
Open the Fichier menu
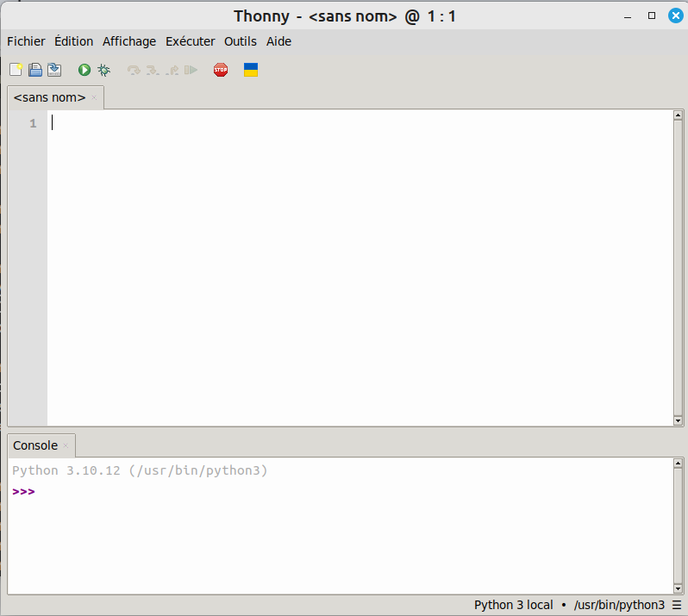(x=26, y=41)
